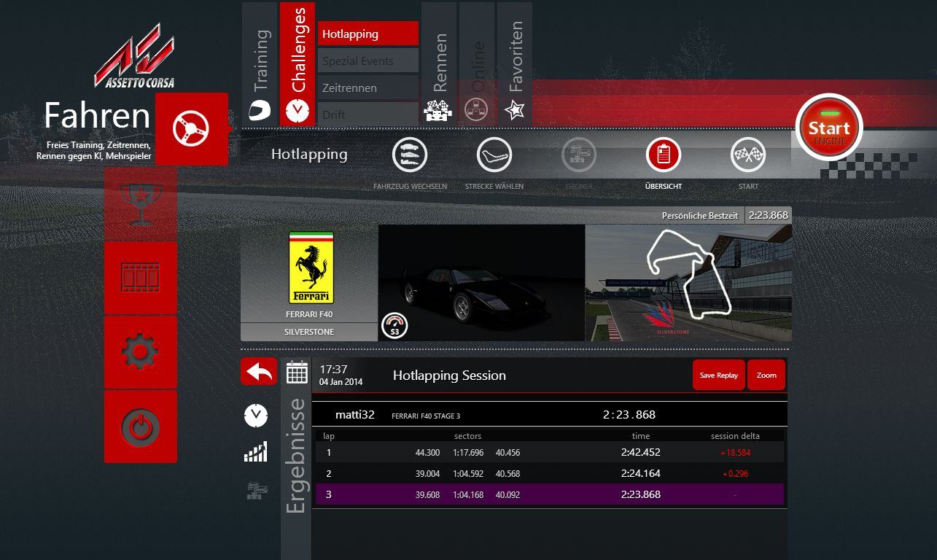Select highlighted lap 3 row 2:23.868

550,494
